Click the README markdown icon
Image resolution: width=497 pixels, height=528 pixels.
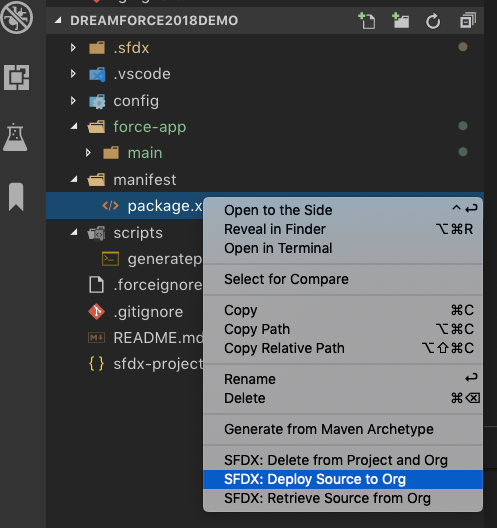click(x=97, y=337)
